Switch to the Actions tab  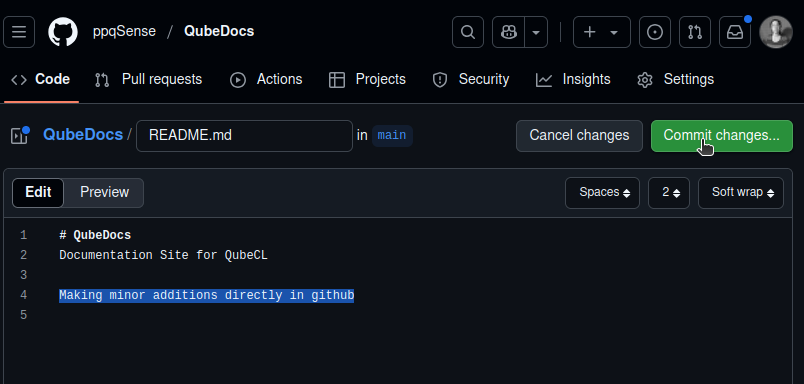[266, 79]
